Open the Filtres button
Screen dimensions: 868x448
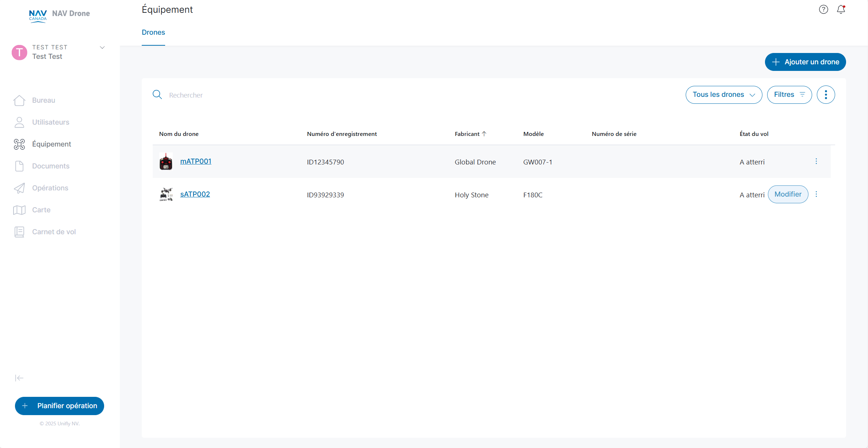[789, 95]
